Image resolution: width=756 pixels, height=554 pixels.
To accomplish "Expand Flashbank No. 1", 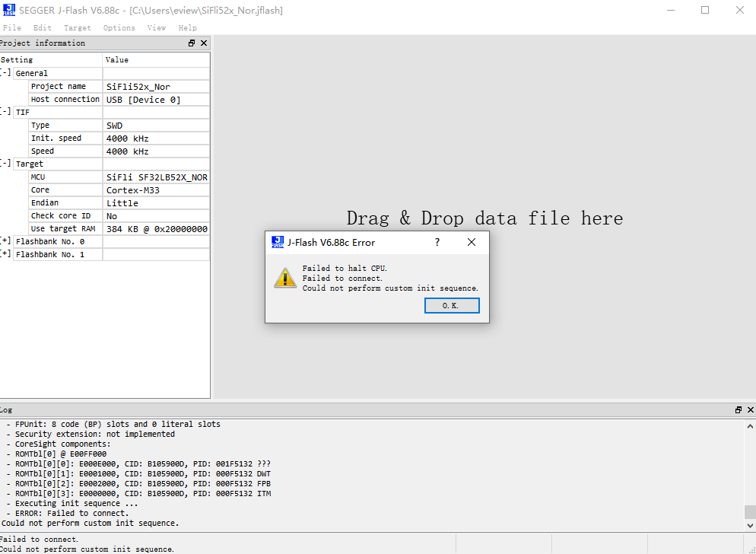I will (x=5, y=254).
